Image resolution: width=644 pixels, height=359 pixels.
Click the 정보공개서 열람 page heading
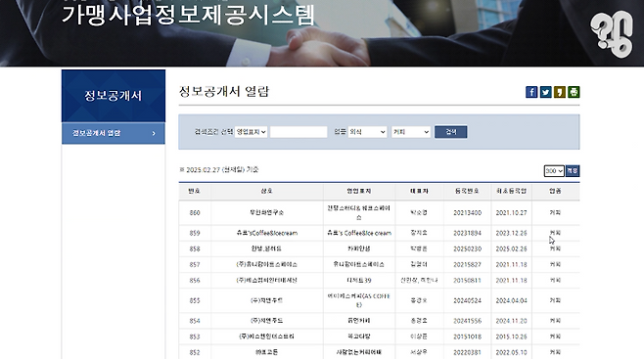pos(224,91)
